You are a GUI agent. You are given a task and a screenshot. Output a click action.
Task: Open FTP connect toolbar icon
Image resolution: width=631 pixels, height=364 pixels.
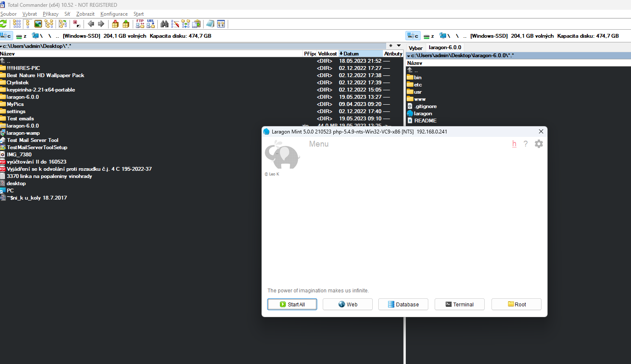tap(140, 24)
